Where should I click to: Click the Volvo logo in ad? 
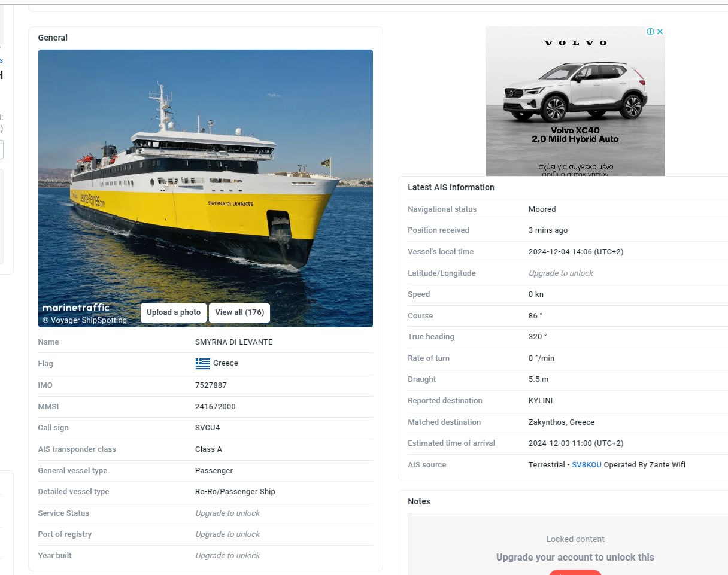tap(575, 42)
